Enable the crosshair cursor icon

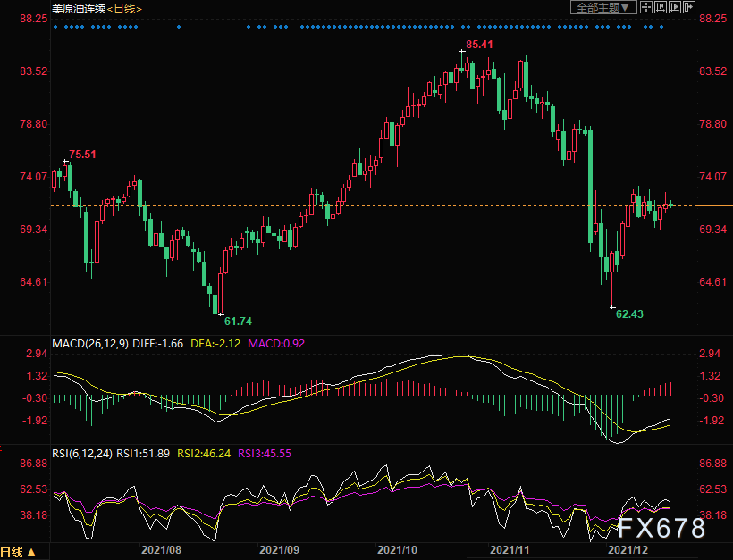pyautogui.click(x=646, y=7)
